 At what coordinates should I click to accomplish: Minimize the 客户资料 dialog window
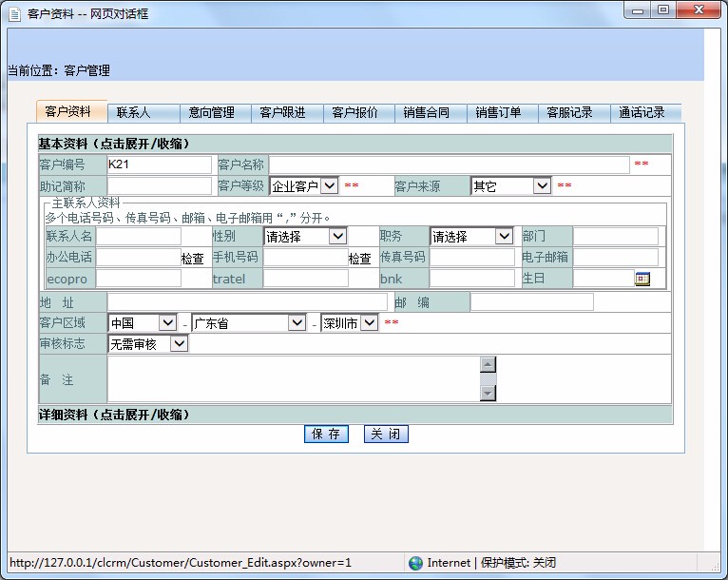pyautogui.click(x=638, y=10)
